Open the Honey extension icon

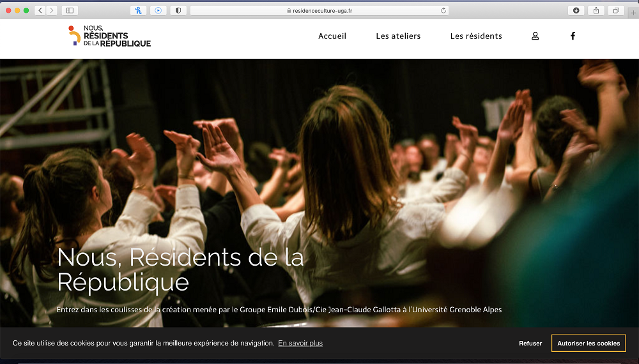click(x=138, y=11)
